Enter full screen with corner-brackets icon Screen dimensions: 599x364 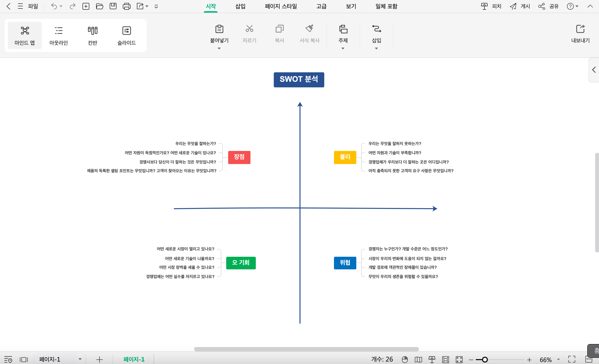coord(572,359)
